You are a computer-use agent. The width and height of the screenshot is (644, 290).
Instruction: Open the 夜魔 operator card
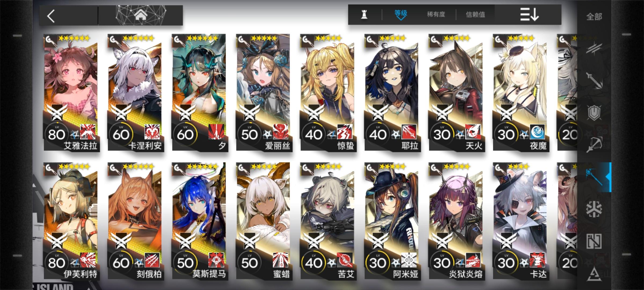[x=520, y=93]
